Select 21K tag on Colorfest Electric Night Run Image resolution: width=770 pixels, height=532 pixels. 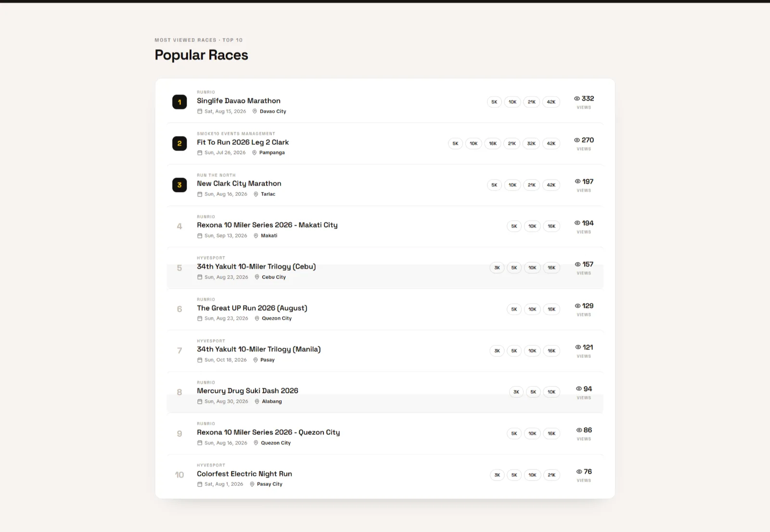tap(552, 475)
